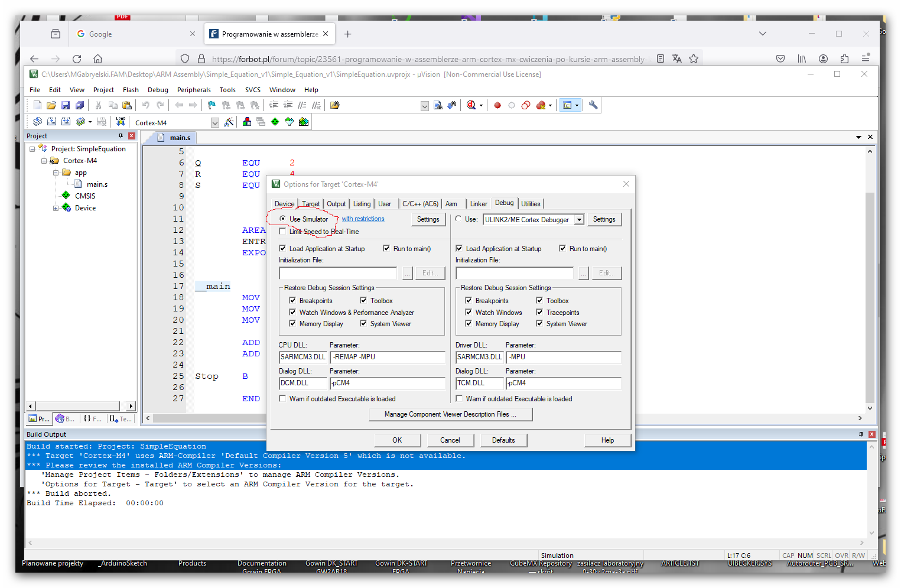Click the Rebuild all target files icon
Image resolution: width=901 pixels, height=588 pixels.
click(66, 122)
